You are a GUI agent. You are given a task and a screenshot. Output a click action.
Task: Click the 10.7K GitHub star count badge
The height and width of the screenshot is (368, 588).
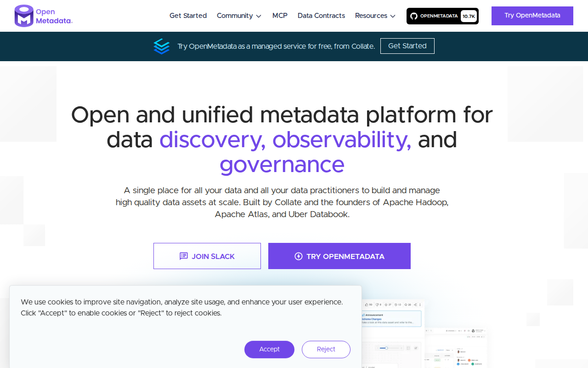(469, 16)
